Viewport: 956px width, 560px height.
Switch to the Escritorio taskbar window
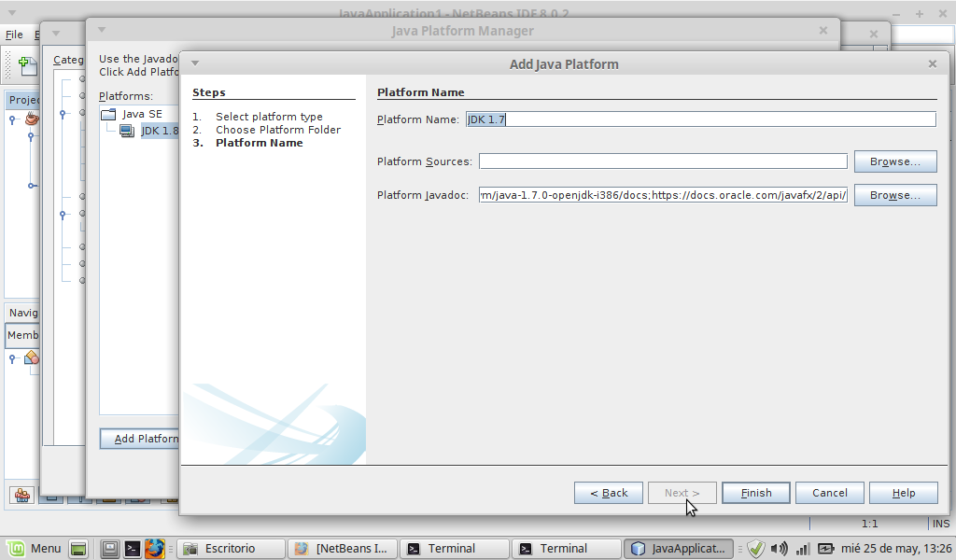(x=231, y=549)
